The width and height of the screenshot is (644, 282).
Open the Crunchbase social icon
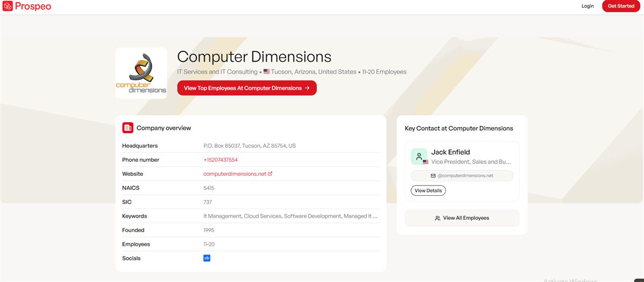pos(207,258)
